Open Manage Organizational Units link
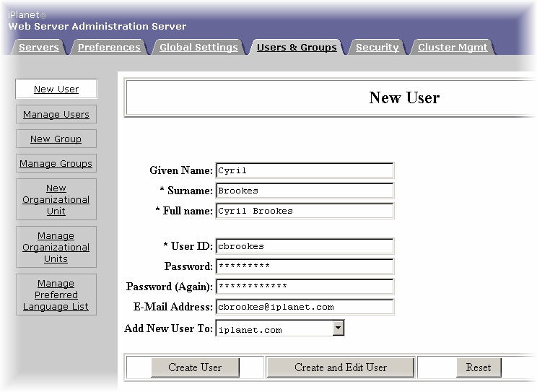Viewport: 537px width, 392px height. coord(56,247)
